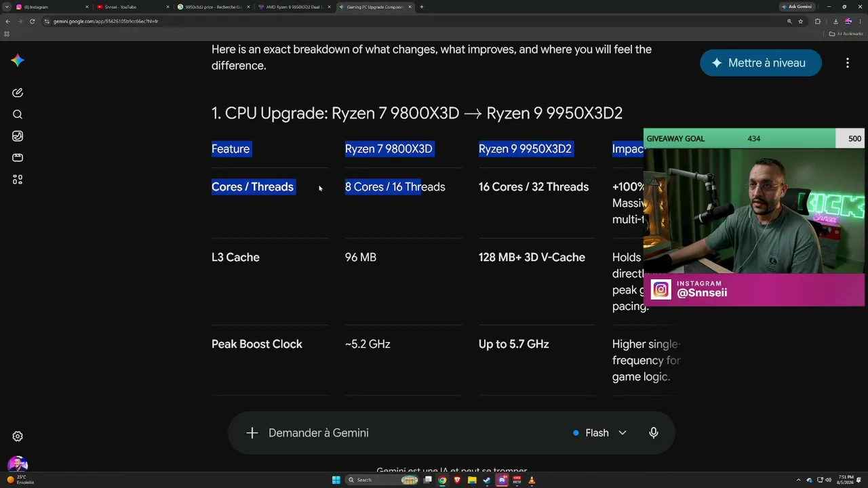
Task: Activate the microphone voice input
Action: pos(654,433)
